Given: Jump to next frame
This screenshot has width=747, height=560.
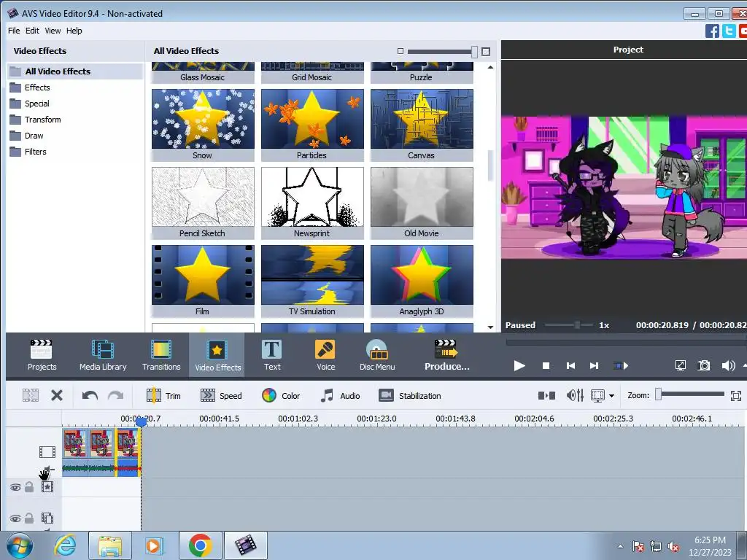Looking at the screenshot, I should [x=594, y=366].
